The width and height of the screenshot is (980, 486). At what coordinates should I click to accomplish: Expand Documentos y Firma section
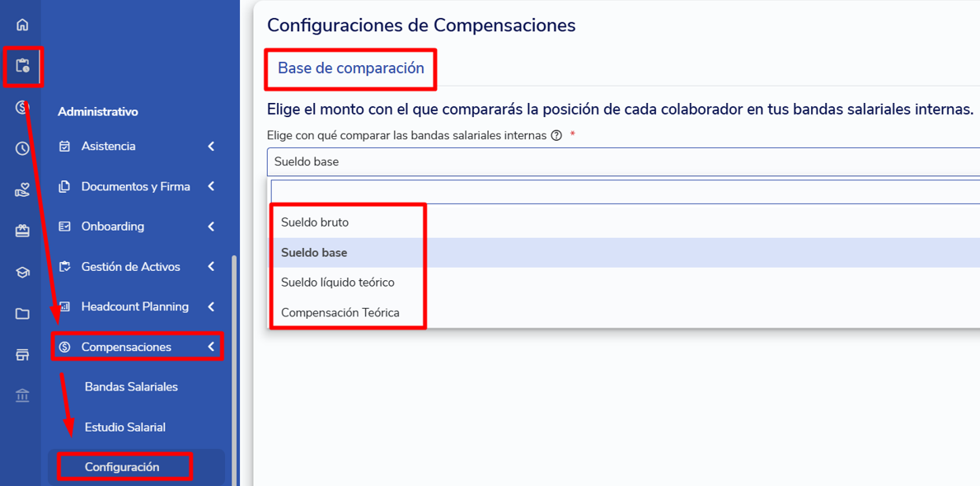pyautogui.click(x=137, y=186)
